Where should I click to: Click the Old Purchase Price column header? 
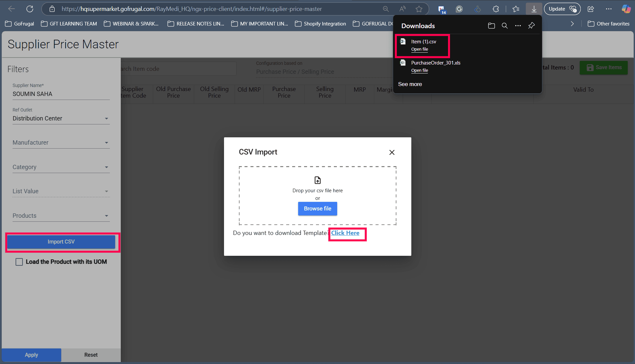[x=173, y=92]
